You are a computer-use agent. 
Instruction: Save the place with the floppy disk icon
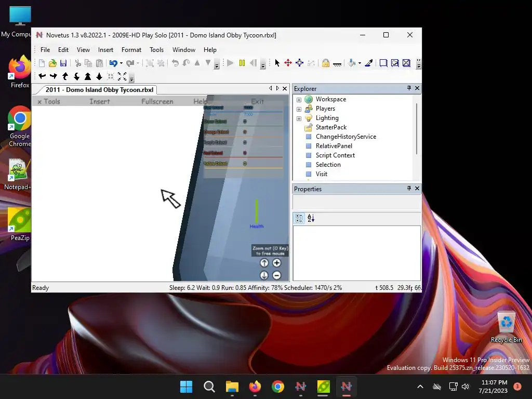click(x=63, y=63)
